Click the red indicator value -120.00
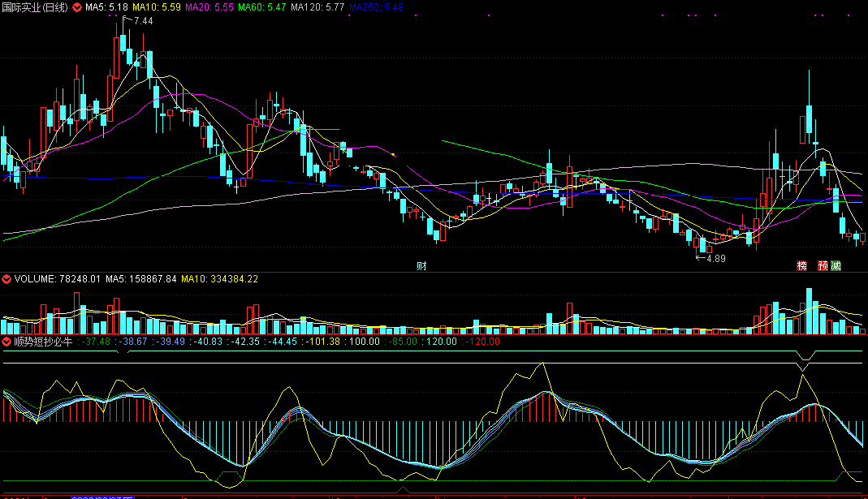This screenshot has height=499, width=868. 481,342
